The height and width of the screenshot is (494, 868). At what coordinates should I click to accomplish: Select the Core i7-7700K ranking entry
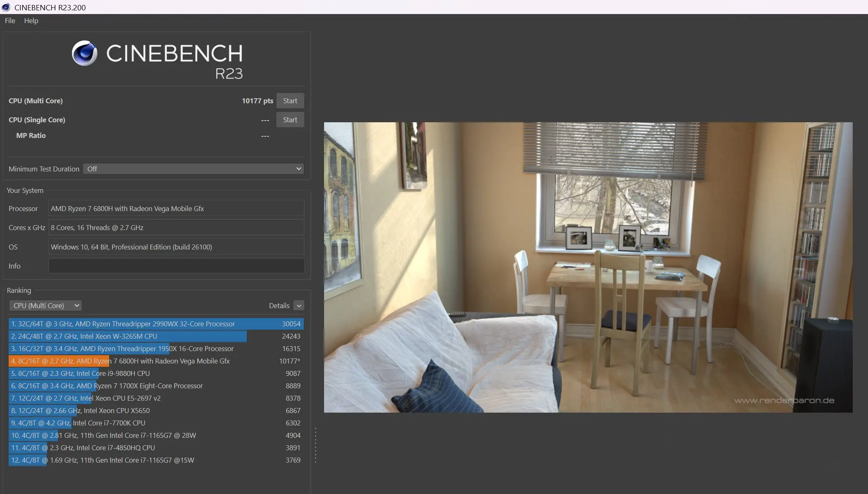pyautogui.click(x=156, y=423)
